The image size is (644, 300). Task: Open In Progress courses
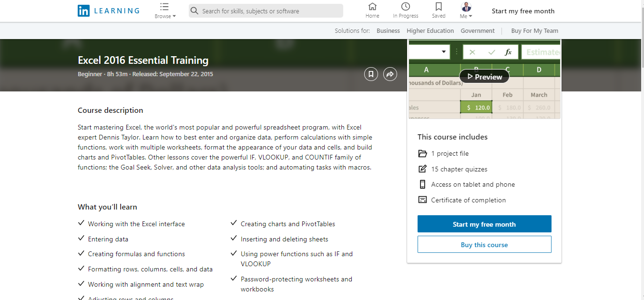(x=406, y=10)
